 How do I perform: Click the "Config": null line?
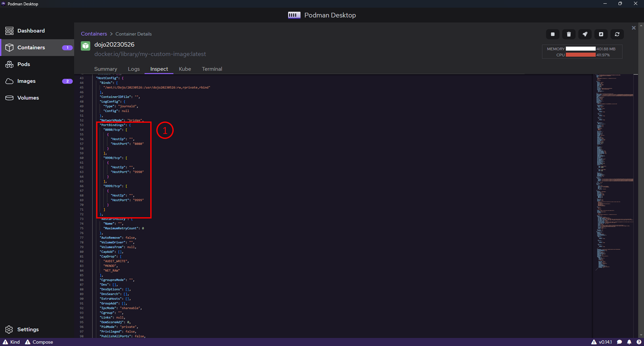pos(116,111)
